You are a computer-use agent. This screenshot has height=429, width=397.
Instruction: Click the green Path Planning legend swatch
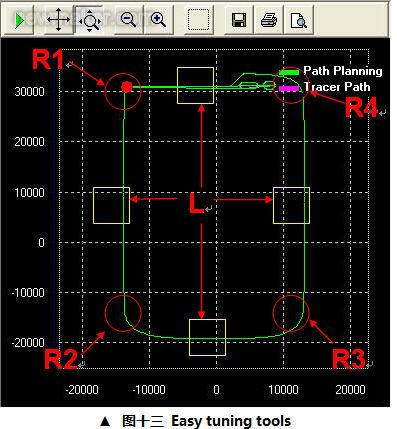(x=289, y=72)
